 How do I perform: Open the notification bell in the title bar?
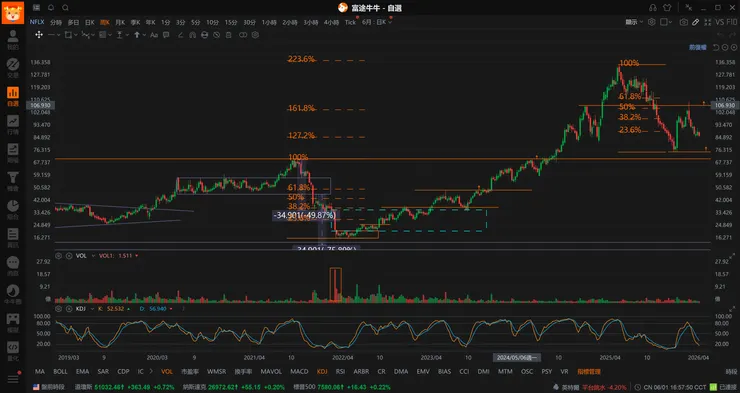click(51, 8)
